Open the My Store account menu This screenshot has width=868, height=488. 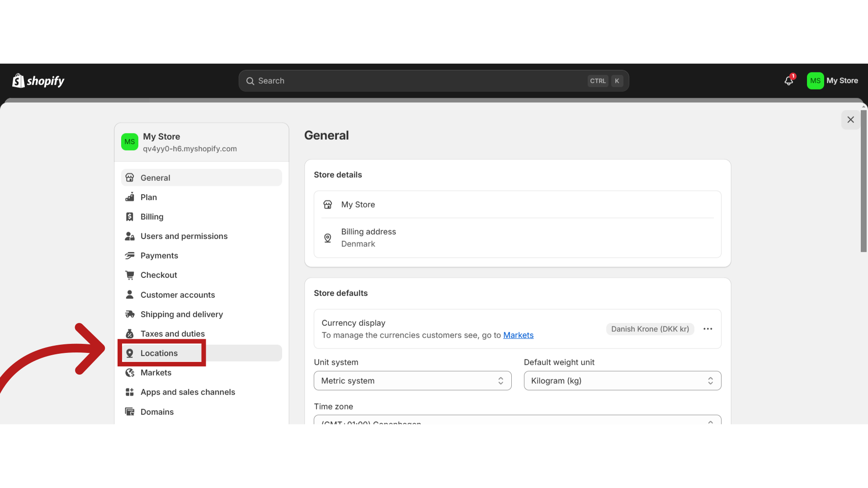pos(833,81)
